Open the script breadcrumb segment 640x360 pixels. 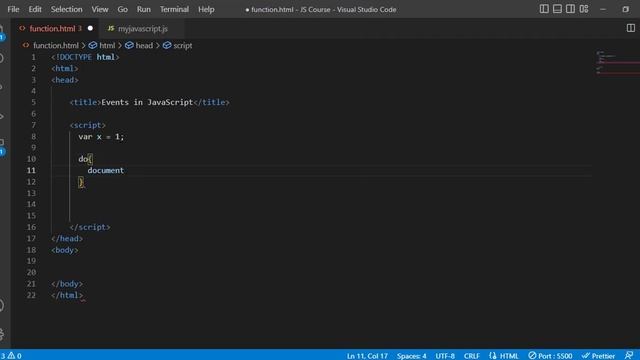[x=182, y=45]
